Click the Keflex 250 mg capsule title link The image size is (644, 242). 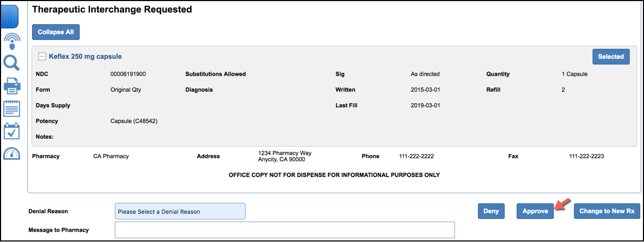pyautogui.click(x=85, y=57)
